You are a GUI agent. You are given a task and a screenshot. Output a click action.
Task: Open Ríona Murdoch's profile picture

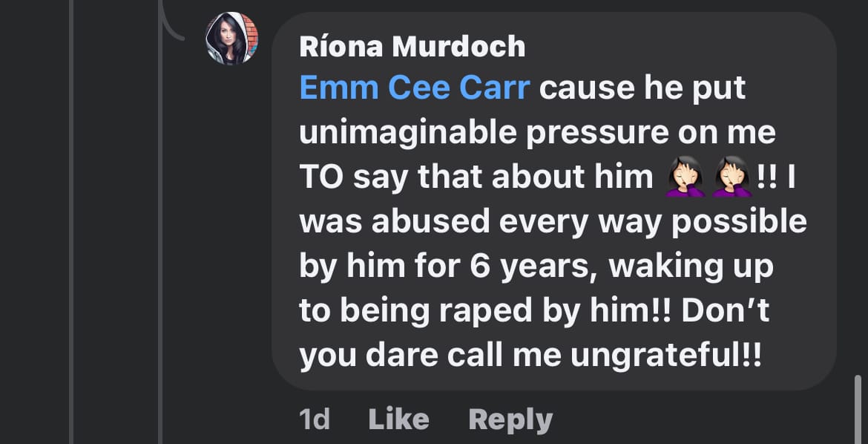click(231, 39)
